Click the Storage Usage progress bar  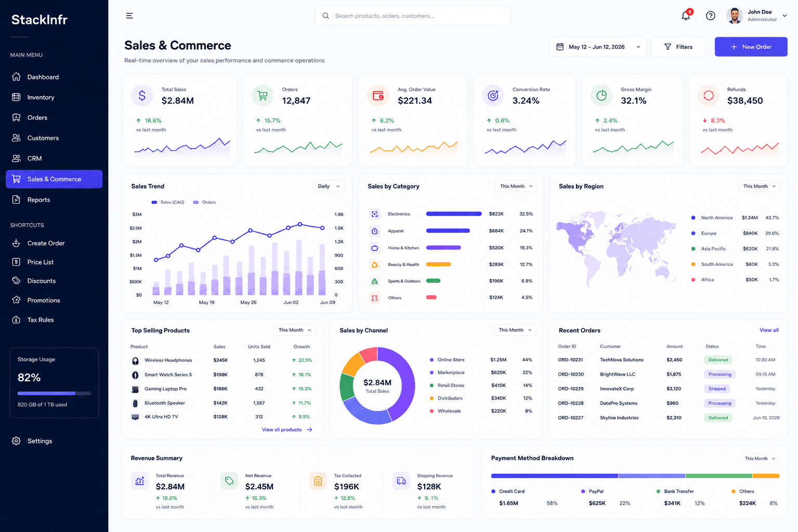coord(54,393)
